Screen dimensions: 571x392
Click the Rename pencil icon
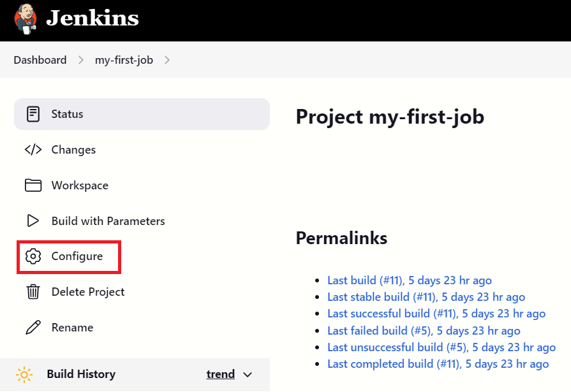tap(33, 327)
